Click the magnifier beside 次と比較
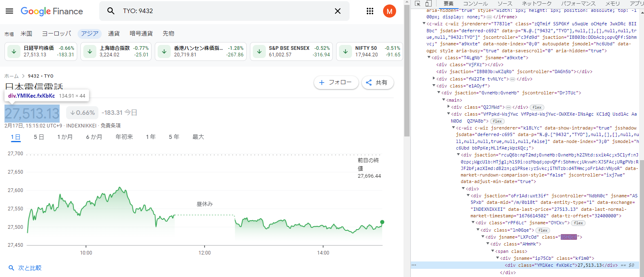 11,268
